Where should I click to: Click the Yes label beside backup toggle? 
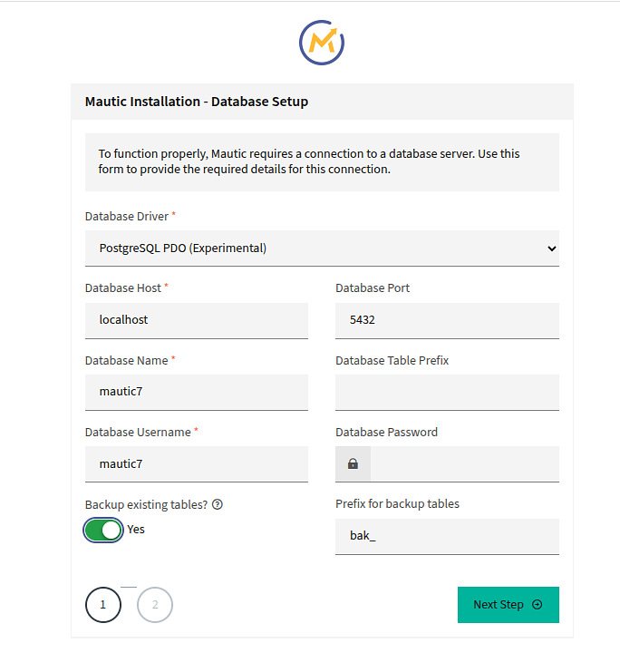click(136, 530)
